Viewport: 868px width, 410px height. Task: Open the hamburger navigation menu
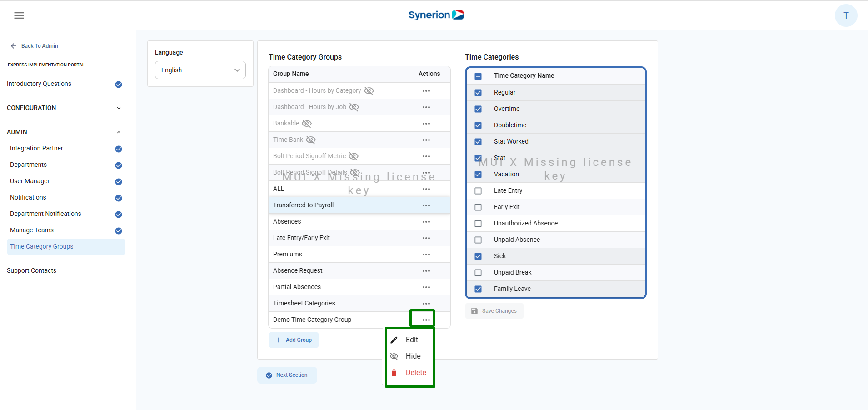[19, 15]
